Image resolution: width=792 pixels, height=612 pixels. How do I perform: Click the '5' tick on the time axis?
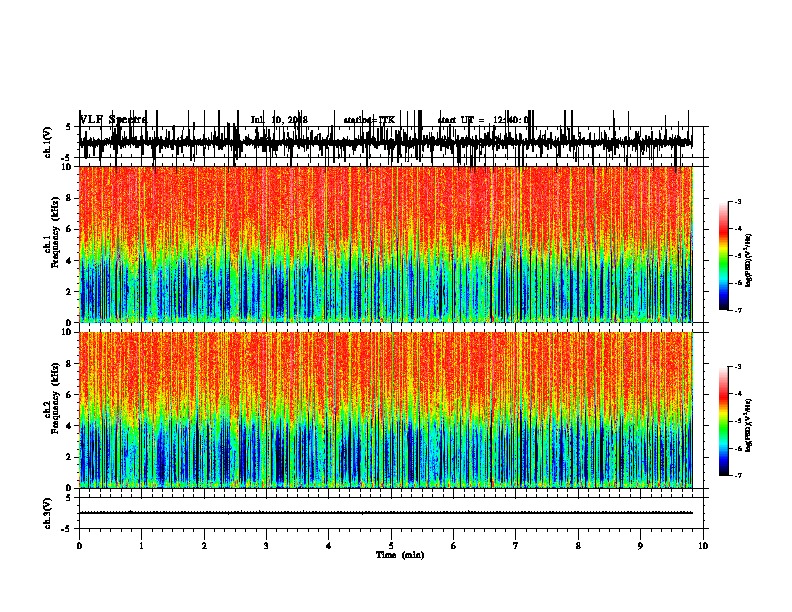click(391, 546)
